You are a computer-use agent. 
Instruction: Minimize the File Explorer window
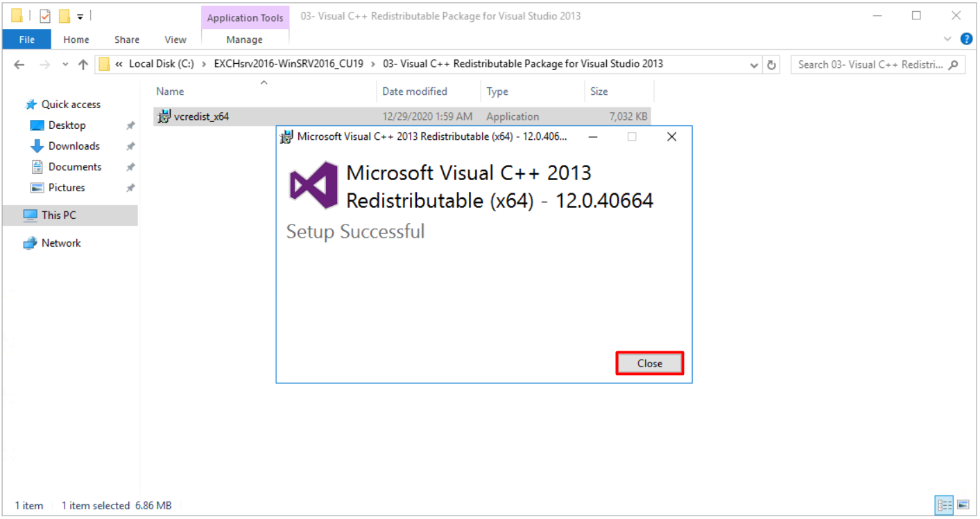pyautogui.click(x=877, y=15)
